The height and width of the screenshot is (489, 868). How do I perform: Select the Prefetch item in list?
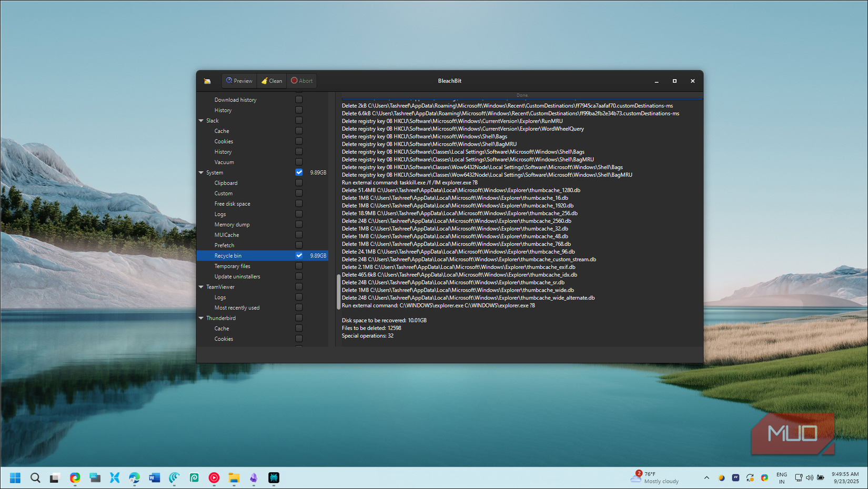(224, 245)
